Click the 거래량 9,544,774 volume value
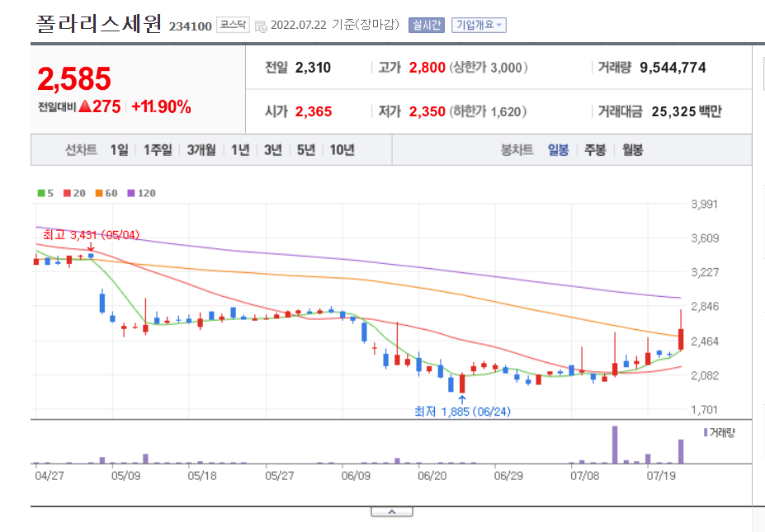The image size is (765, 532). pyautogui.click(x=673, y=68)
